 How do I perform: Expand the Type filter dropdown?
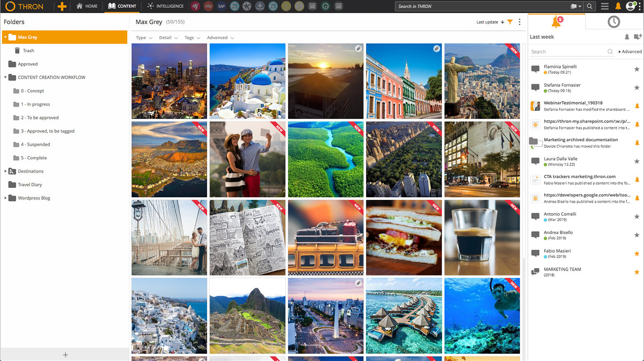[144, 38]
